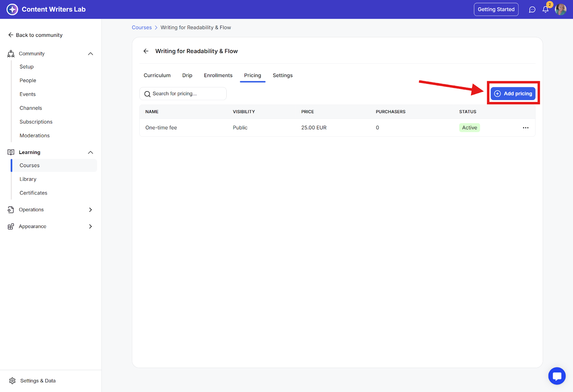Open Subscriptions in the sidebar

click(36, 122)
